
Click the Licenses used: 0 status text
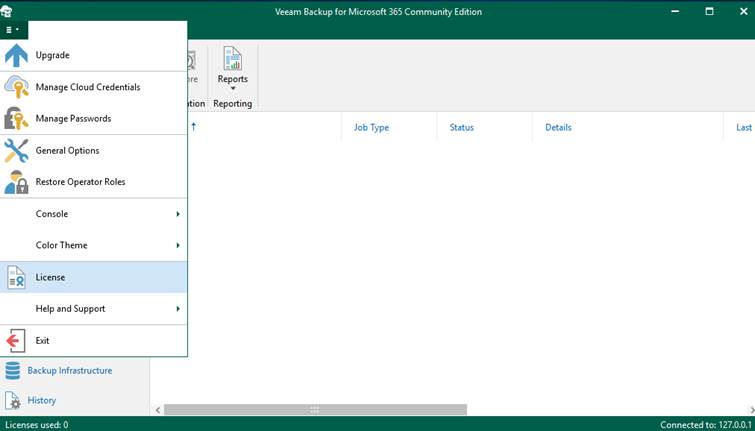(37, 425)
